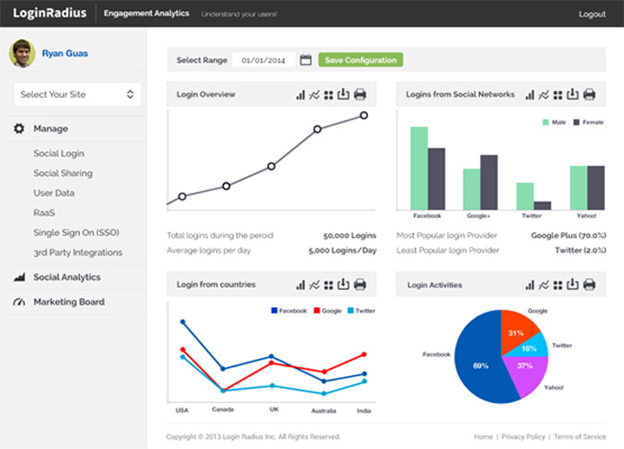Click the Engagement Analytics header title
Image resolution: width=624 pixels, height=449 pixels.
click(x=146, y=14)
